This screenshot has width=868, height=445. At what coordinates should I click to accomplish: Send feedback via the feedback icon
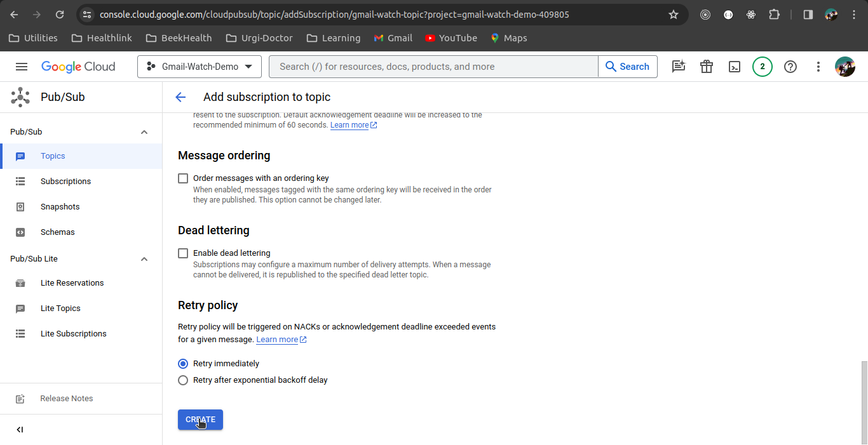click(679, 66)
